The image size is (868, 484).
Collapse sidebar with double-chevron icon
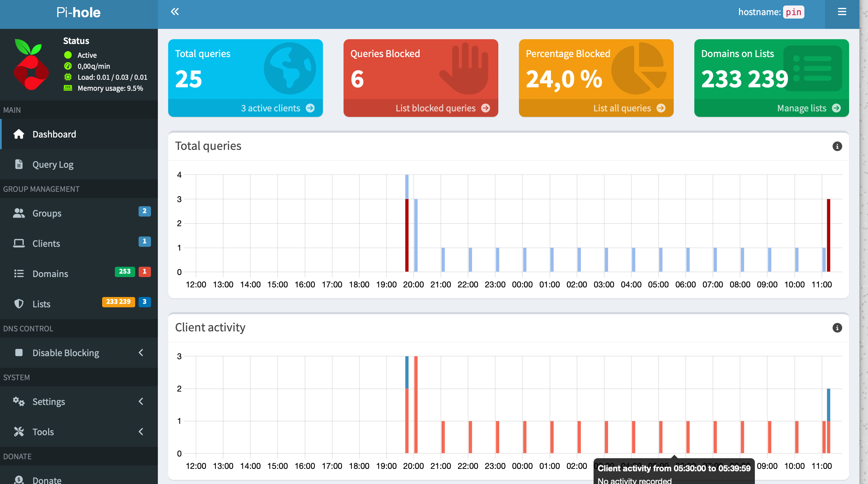coord(175,12)
